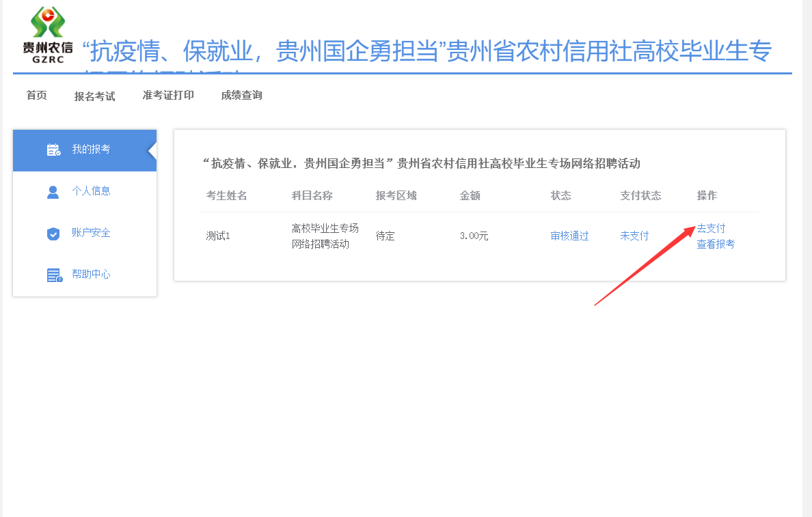Click the 去支付 payment link
The height and width of the screenshot is (517, 812).
click(x=711, y=229)
